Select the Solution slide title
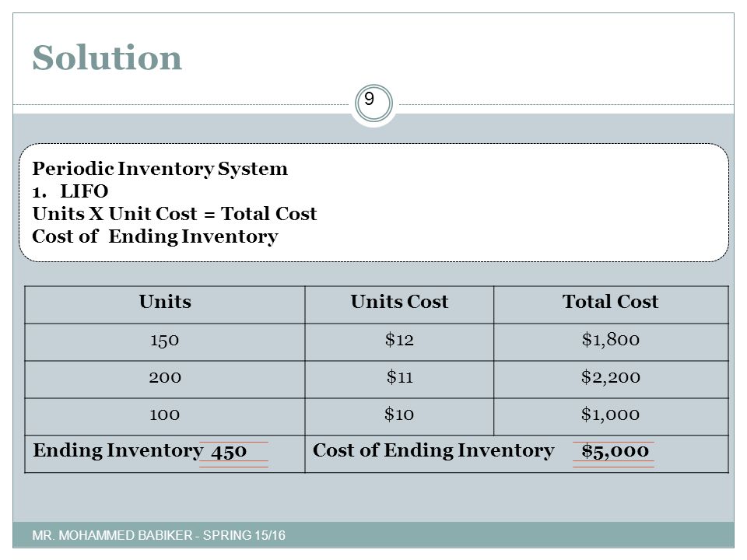Image resolution: width=747 pixels, height=560 pixels. tap(107, 58)
